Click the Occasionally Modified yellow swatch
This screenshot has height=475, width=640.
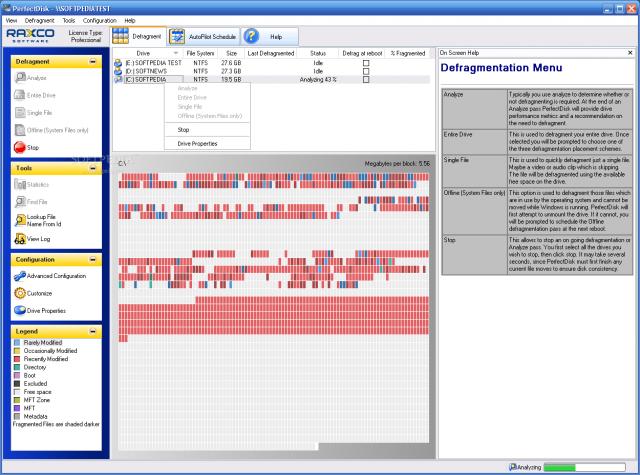(17, 351)
